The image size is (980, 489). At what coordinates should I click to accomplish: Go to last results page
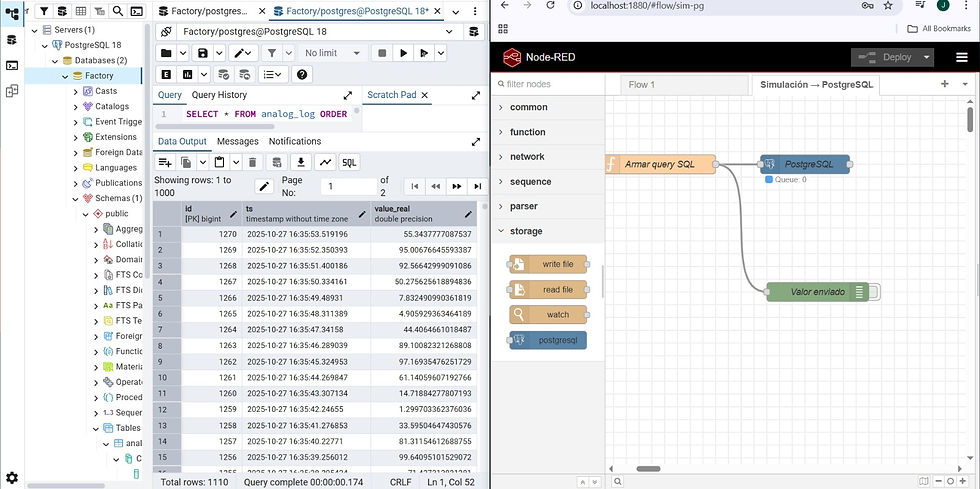(478, 186)
